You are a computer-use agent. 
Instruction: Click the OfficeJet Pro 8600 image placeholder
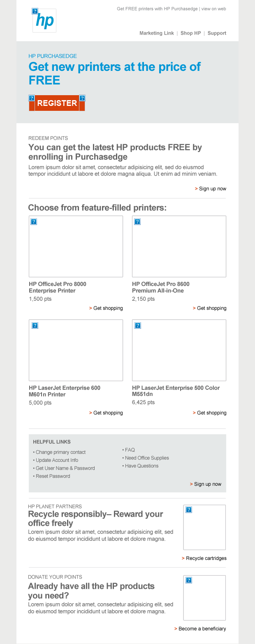[x=179, y=246]
